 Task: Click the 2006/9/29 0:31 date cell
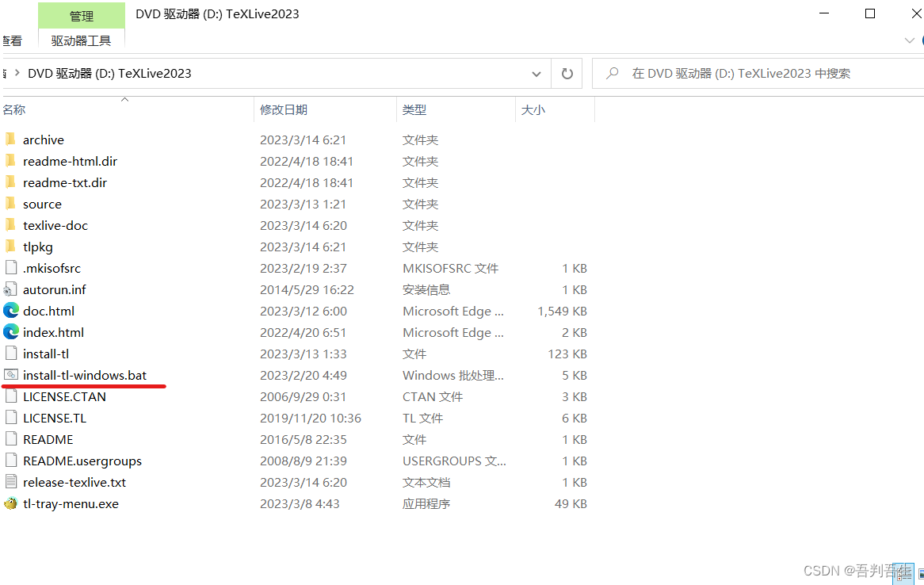tap(303, 396)
